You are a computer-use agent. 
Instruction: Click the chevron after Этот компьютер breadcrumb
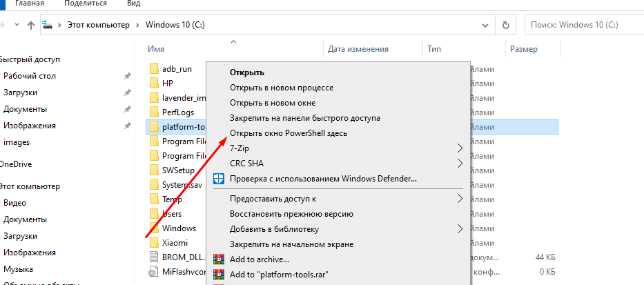[137, 25]
